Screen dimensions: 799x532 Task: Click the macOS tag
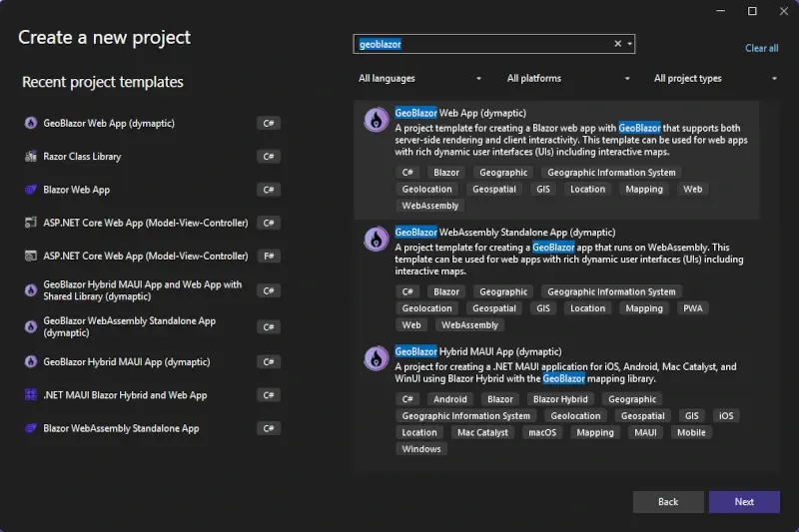542,433
